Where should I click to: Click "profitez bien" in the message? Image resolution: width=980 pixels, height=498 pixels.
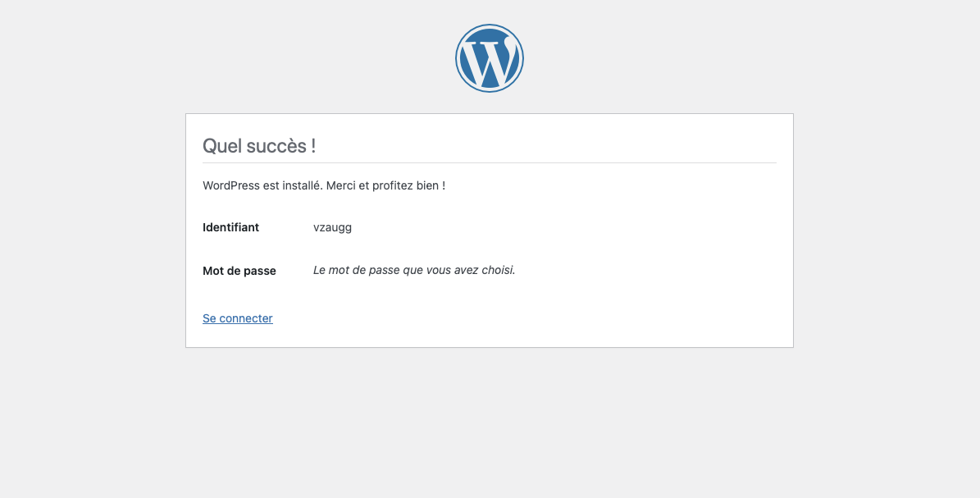pos(405,185)
